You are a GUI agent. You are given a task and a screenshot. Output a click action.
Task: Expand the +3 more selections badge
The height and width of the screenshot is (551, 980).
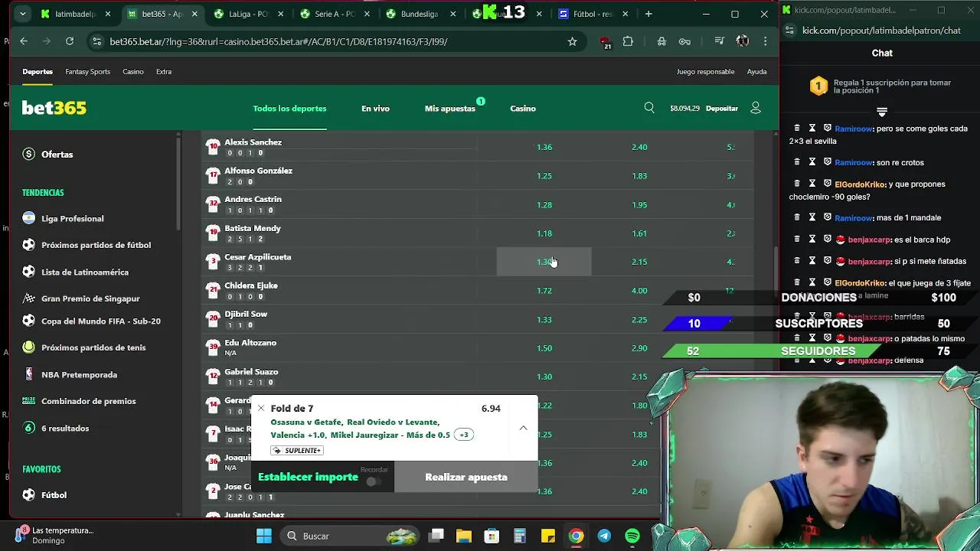[x=463, y=435]
